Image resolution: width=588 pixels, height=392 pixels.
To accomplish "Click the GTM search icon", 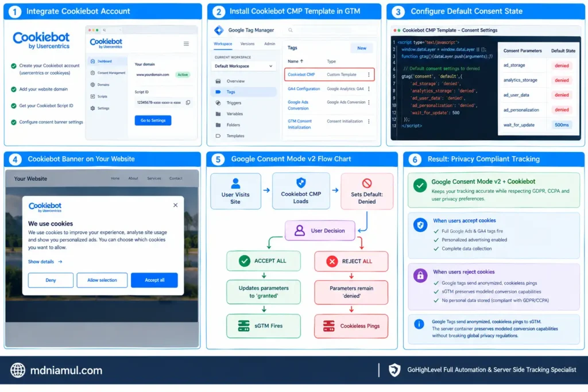I will point(290,30).
